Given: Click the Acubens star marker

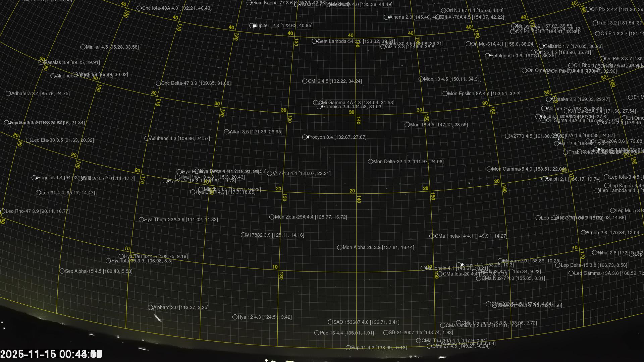Looking at the screenshot, I should pos(147,138).
